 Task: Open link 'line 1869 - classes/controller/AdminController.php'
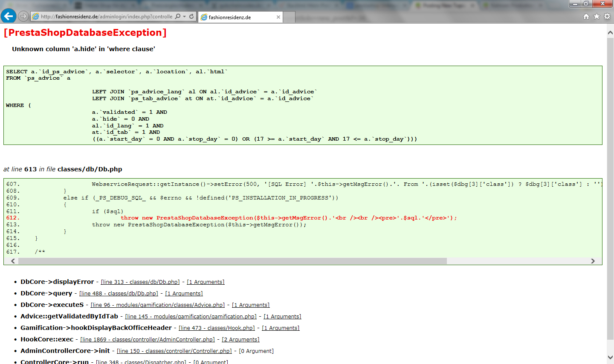[x=148, y=340]
